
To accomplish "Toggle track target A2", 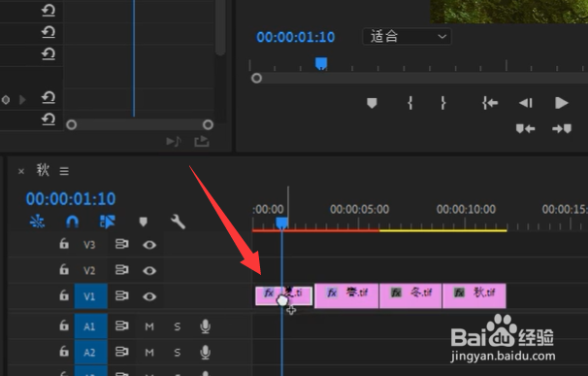I will click(90, 352).
